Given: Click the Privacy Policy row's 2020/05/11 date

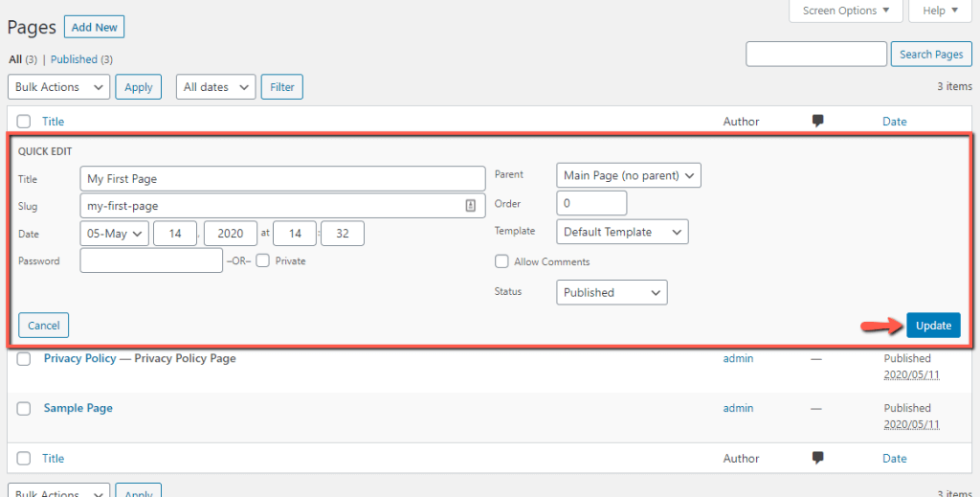Looking at the screenshot, I should (911, 374).
